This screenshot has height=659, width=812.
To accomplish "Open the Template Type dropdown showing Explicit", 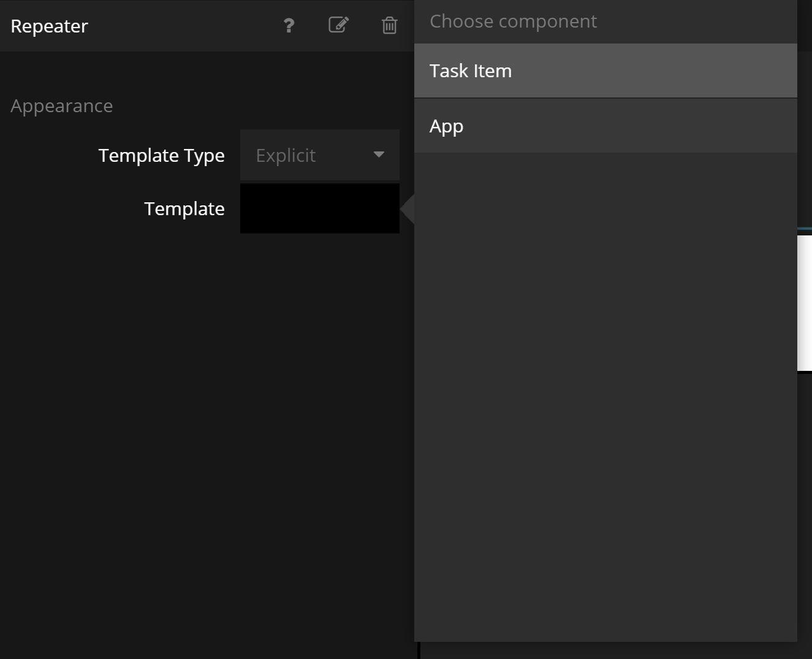I will click(x=319, y=155).
